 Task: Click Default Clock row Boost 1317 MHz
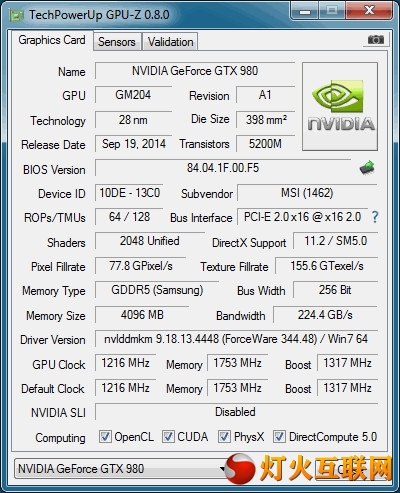[347, 388]
